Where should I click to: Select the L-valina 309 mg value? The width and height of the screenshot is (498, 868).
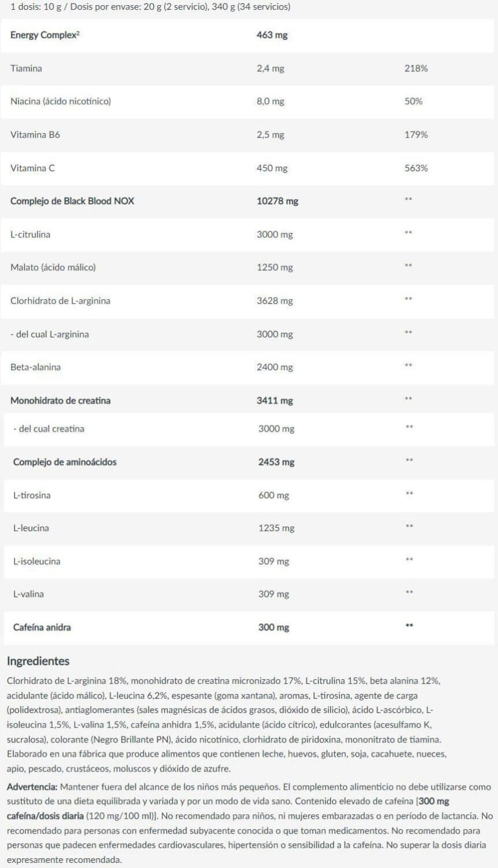point(273,594)
